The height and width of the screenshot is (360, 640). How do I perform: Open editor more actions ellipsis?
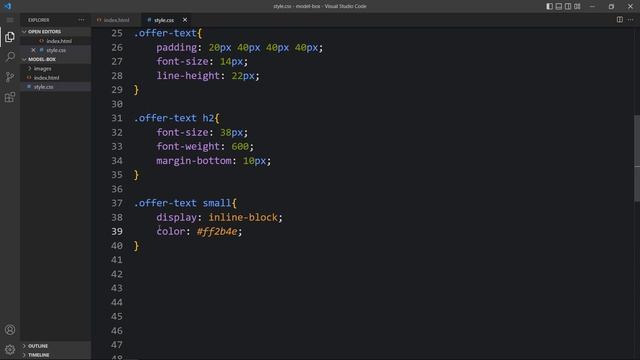click(x=631, y=20)
